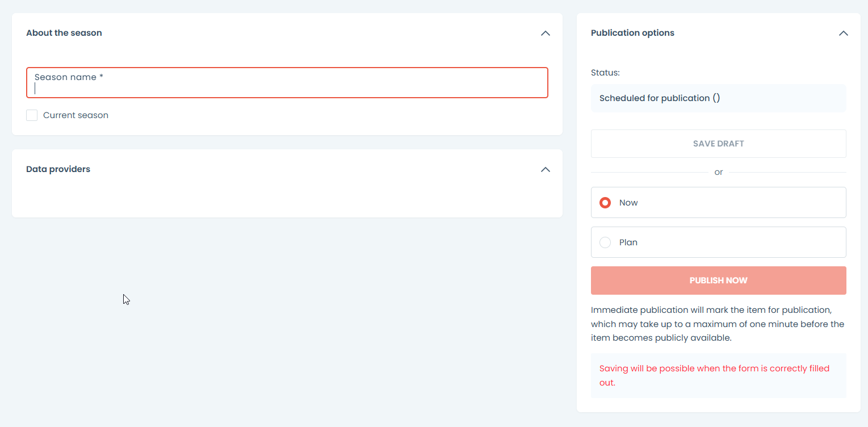Click the Publication options heading
The width and height of the screenshot is (868, 427).
pyautogui.click(x=632, y=33)
